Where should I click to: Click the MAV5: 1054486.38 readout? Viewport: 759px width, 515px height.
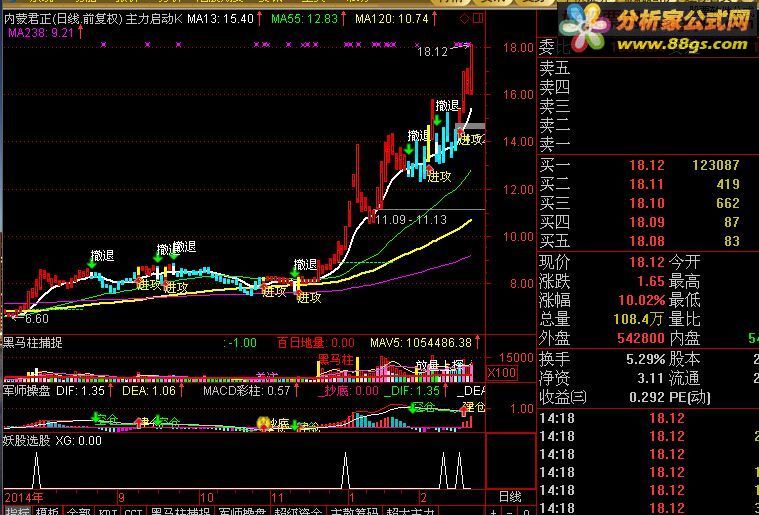[421, 343]
